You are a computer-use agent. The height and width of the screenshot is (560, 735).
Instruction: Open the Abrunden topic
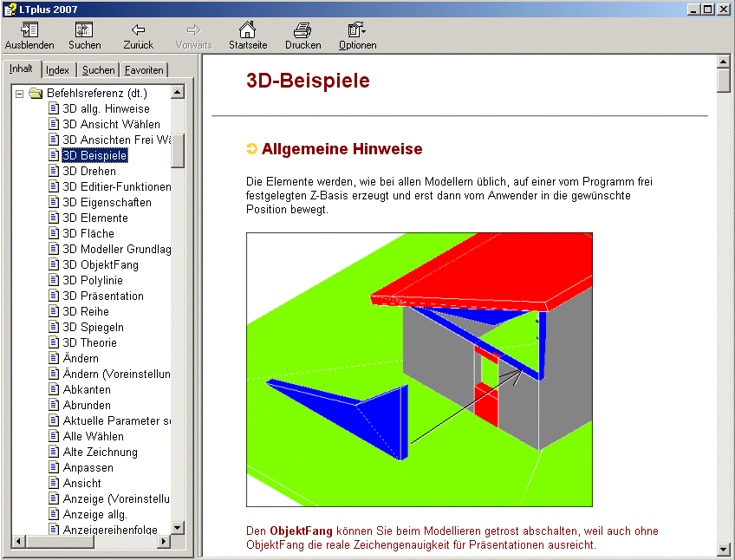coord(87,405)
